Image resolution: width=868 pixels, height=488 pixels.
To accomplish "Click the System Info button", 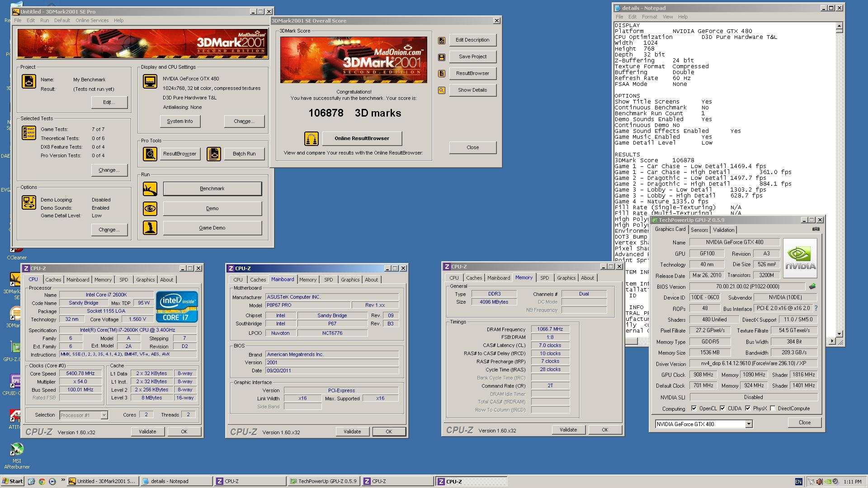I will pyautogui.click(x=180, y=121).
